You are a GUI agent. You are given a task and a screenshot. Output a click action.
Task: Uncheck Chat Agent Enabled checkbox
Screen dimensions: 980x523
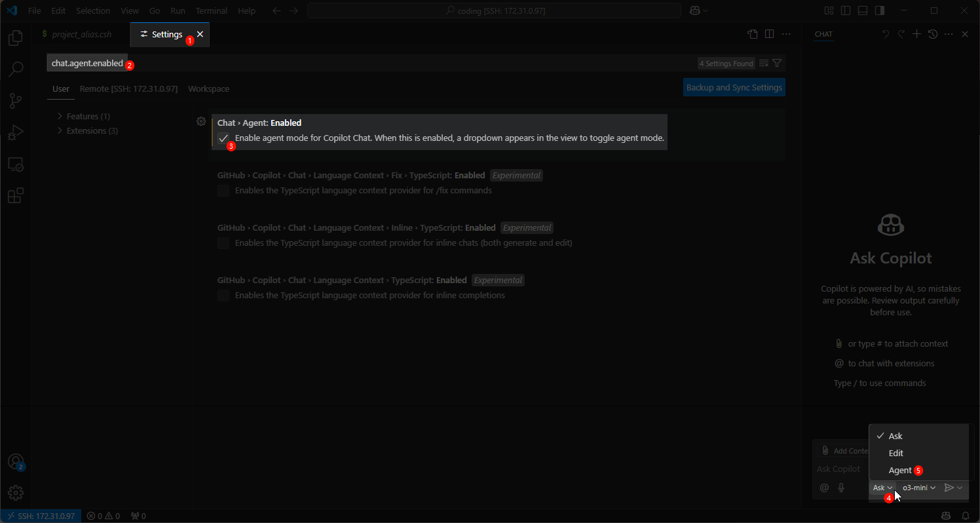click(223, 138)
